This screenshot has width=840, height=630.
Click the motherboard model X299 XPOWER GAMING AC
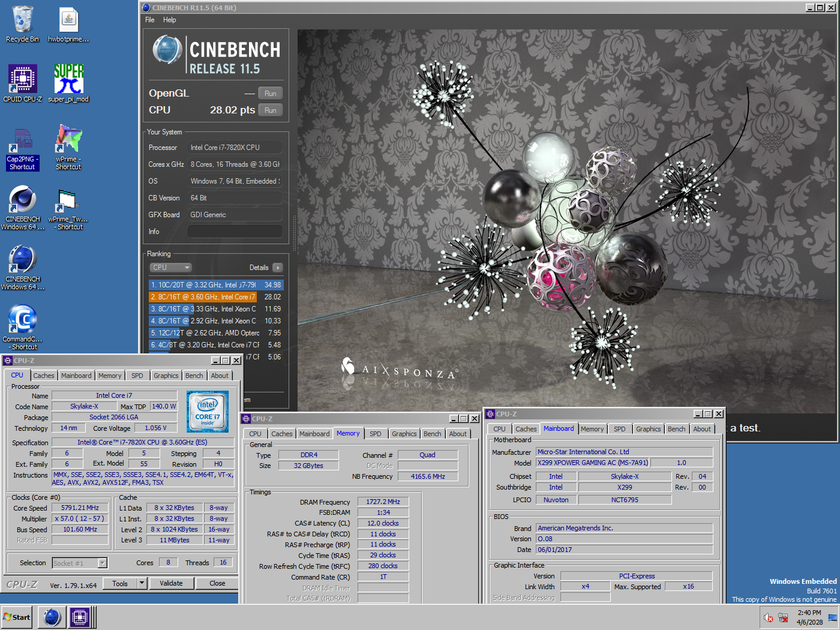point(593,463)
